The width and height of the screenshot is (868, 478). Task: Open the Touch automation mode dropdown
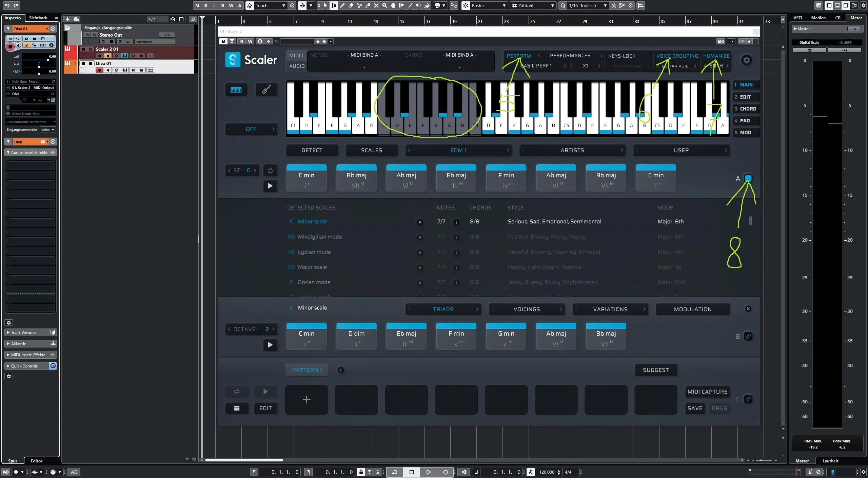point(270,5)
